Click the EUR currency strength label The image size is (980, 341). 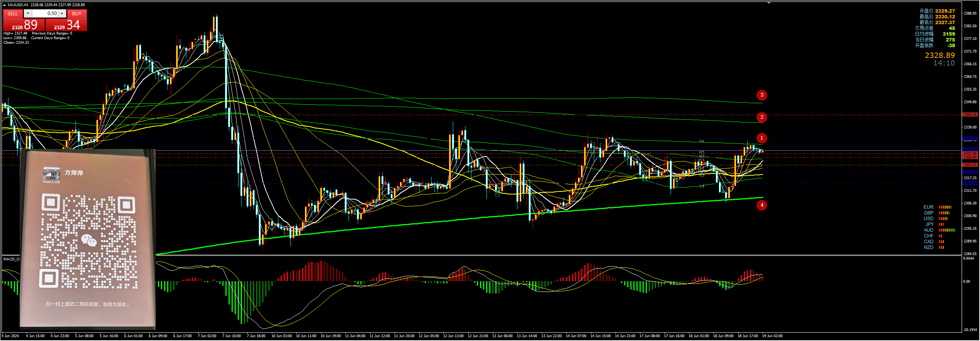[x=929, y=207]
